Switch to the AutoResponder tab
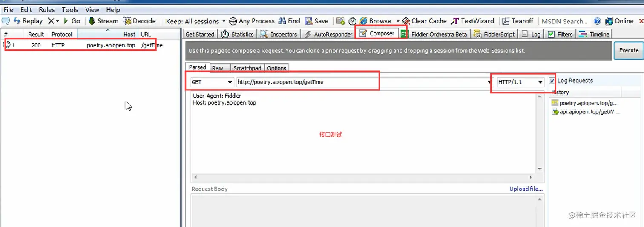The image size is (644, 227). (328, 34)
